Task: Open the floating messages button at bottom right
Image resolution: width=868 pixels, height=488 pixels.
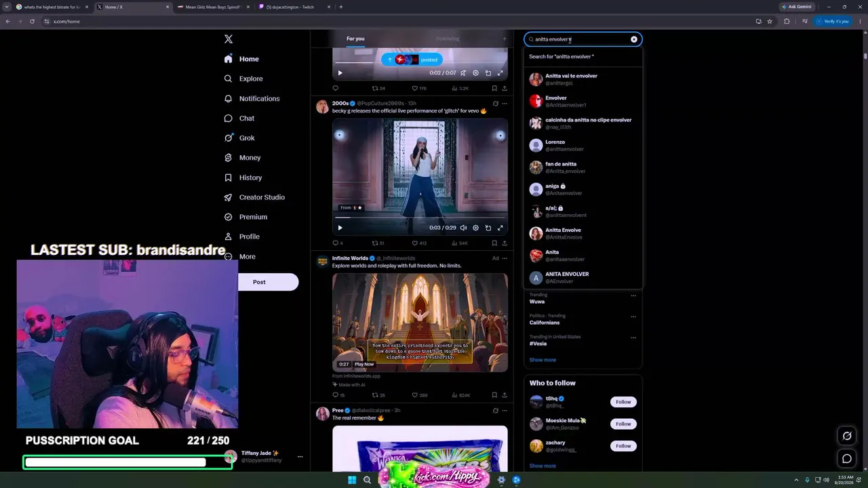Action: pyautogui.click(x=847, y=459)
